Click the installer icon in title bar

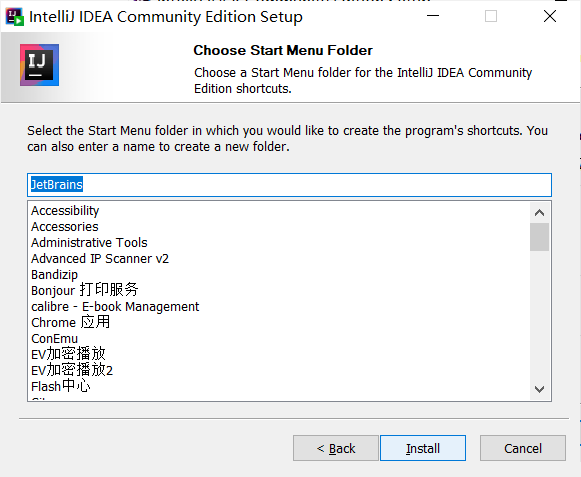click(x=14, y=17)
